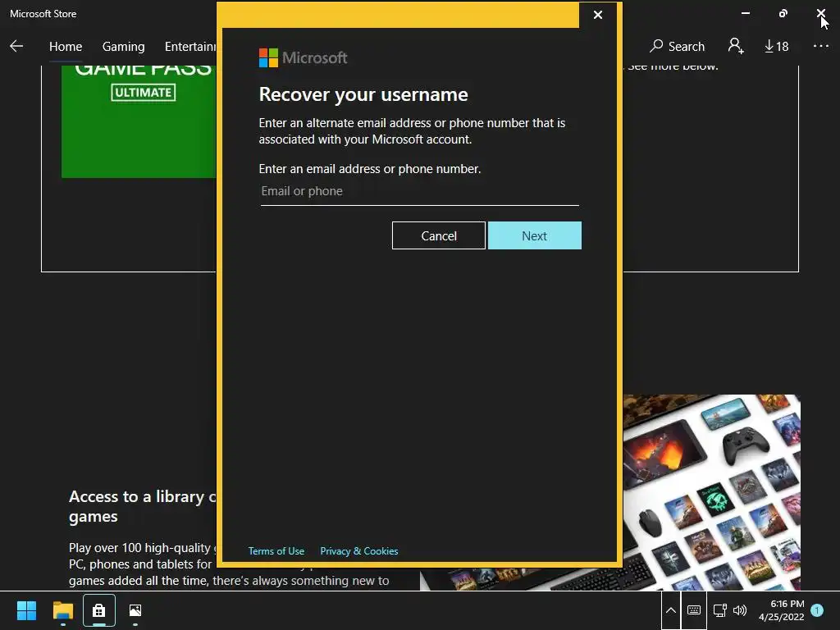Image resolution: width=840 pixels, height=630 pixels.
Task: Open the Gaming tab in Store
Action: pos(123,47)
